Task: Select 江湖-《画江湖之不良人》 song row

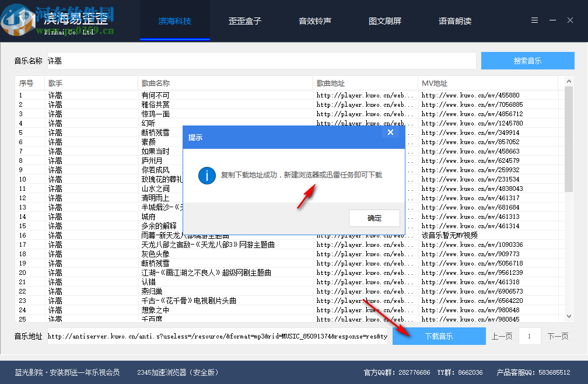Action: [x=206, y=273]
